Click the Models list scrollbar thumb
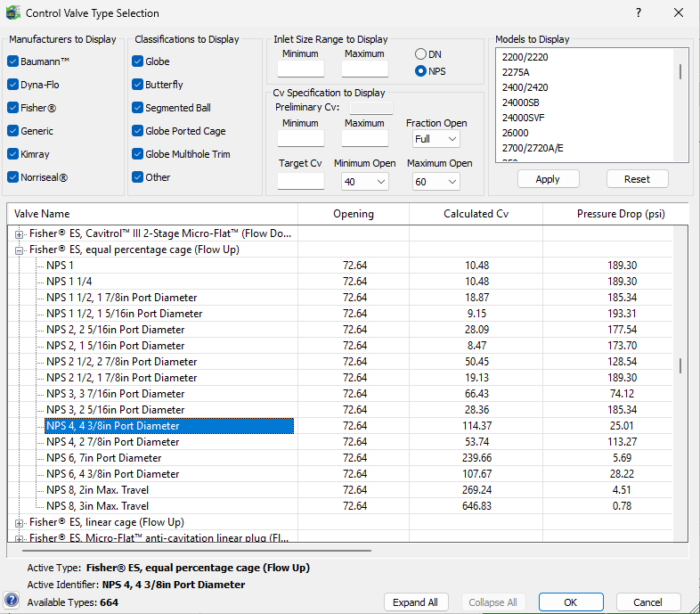The image size is (700, 614). coord(680,71)
